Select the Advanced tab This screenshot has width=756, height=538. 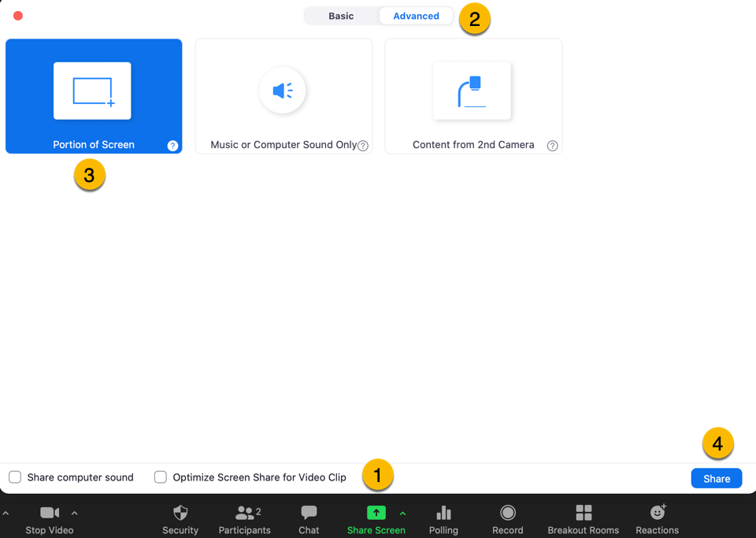(416, 16)
